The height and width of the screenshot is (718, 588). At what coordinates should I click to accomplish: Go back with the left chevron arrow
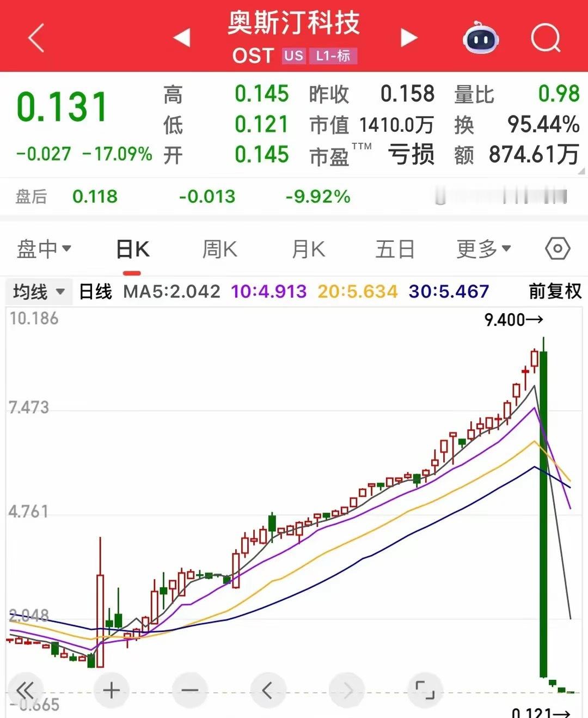coord(36,38)
